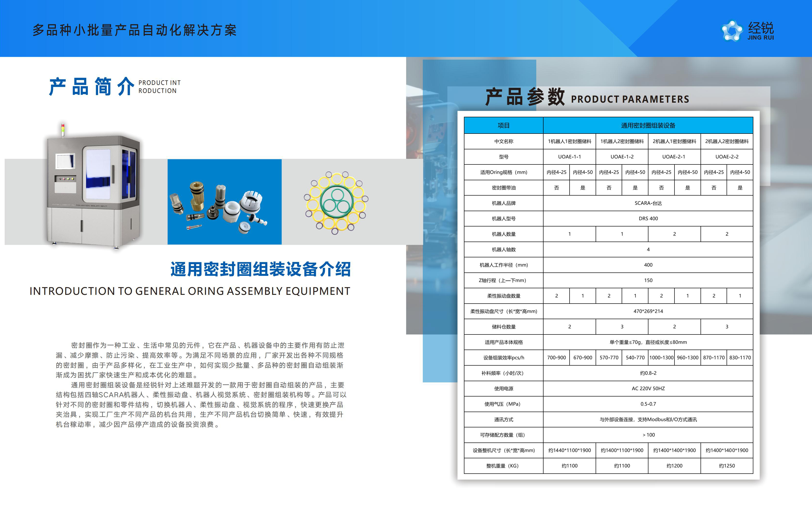
Task: Select the vibration plate size 470*269*214
Action: [x=648, y=311]
